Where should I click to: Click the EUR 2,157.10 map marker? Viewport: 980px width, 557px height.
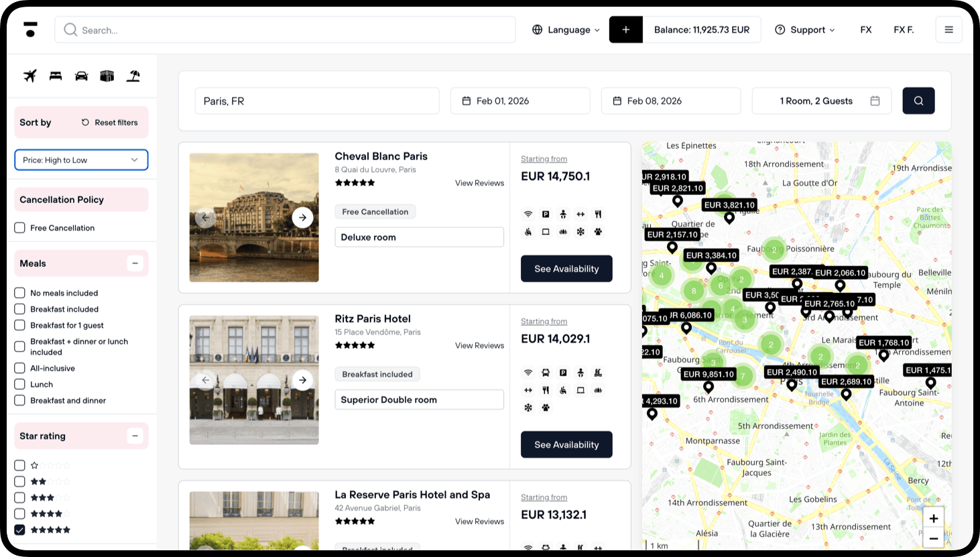click(672, 235)
